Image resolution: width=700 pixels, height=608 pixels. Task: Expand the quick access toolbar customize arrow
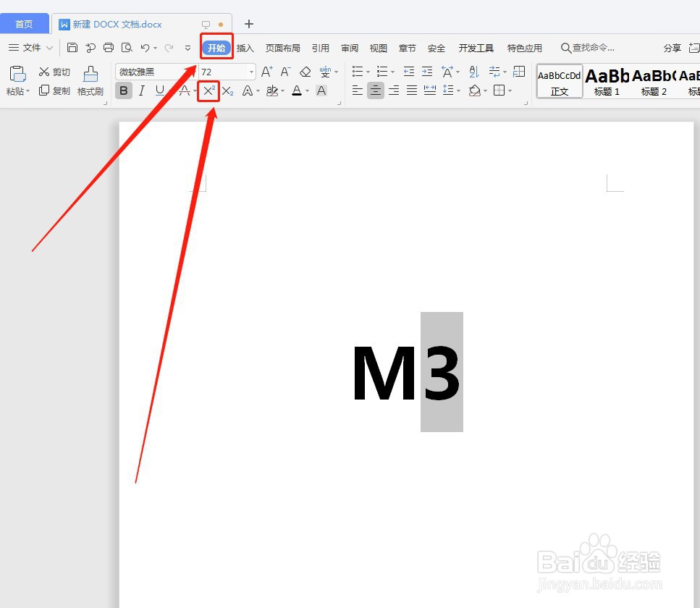click(x=187, y=48)
